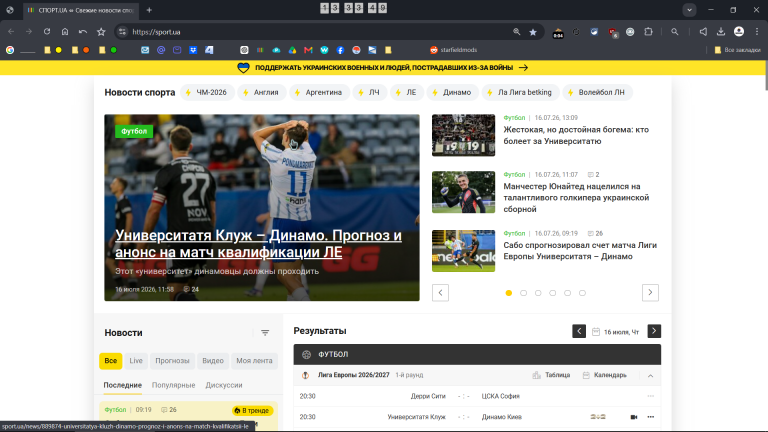Open the ЧМ-2026 topic tag
This screenshot has width=768, height=432.
[x=207, y=93]
